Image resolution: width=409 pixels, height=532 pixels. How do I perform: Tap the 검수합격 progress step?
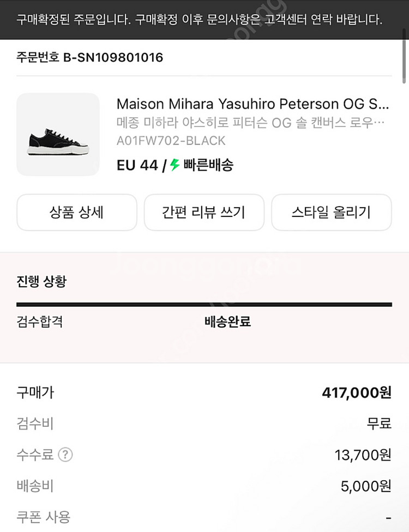(x=40, y=322)
